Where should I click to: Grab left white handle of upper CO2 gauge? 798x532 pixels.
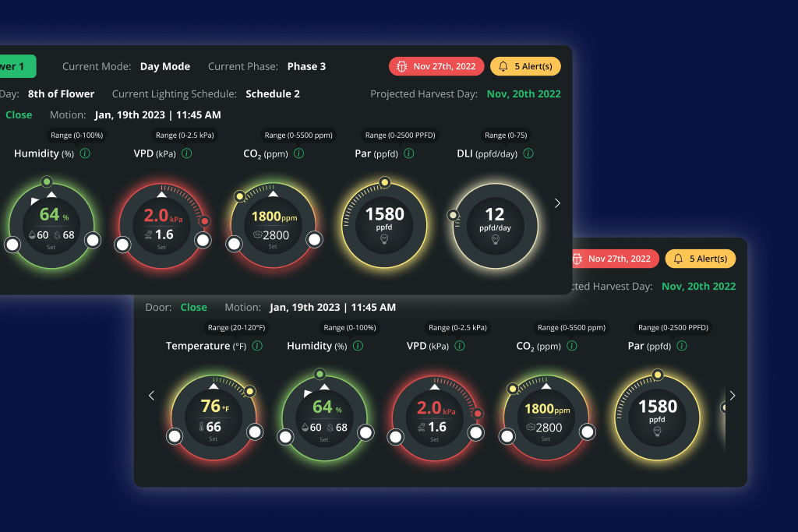coord(234,244)
